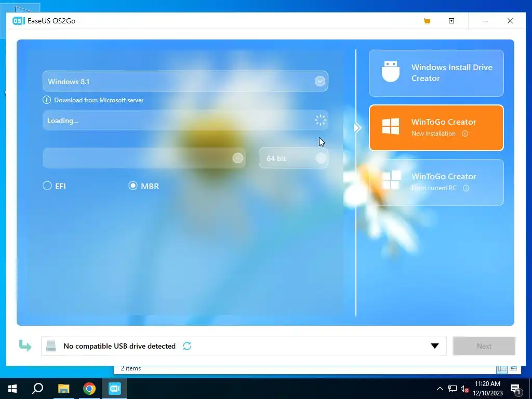Show hidden system tray icons
This screenshot has width=532, height=399.
(440, 389)
